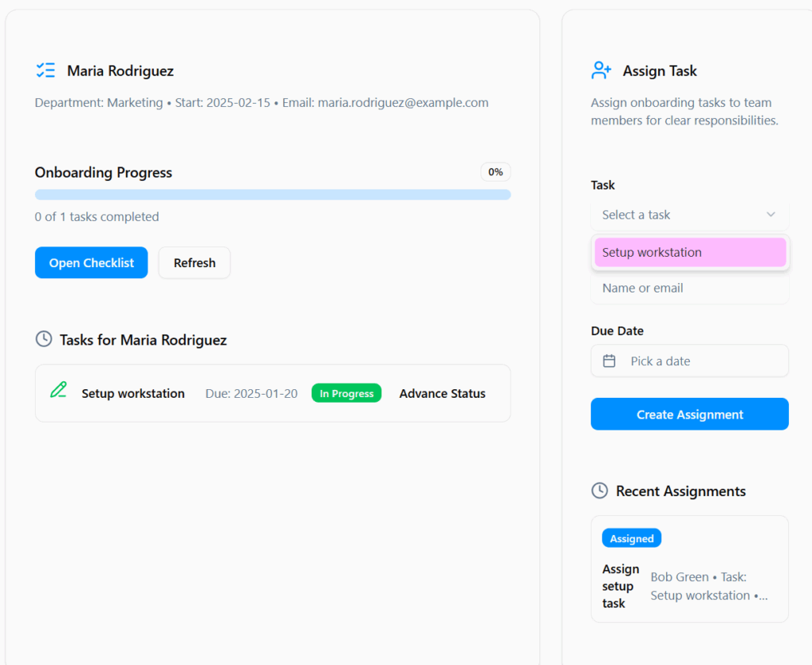The width and height of the screenshot is (812, 665).
Task: Click the 0% progress badge
Action: pos(496,172)
